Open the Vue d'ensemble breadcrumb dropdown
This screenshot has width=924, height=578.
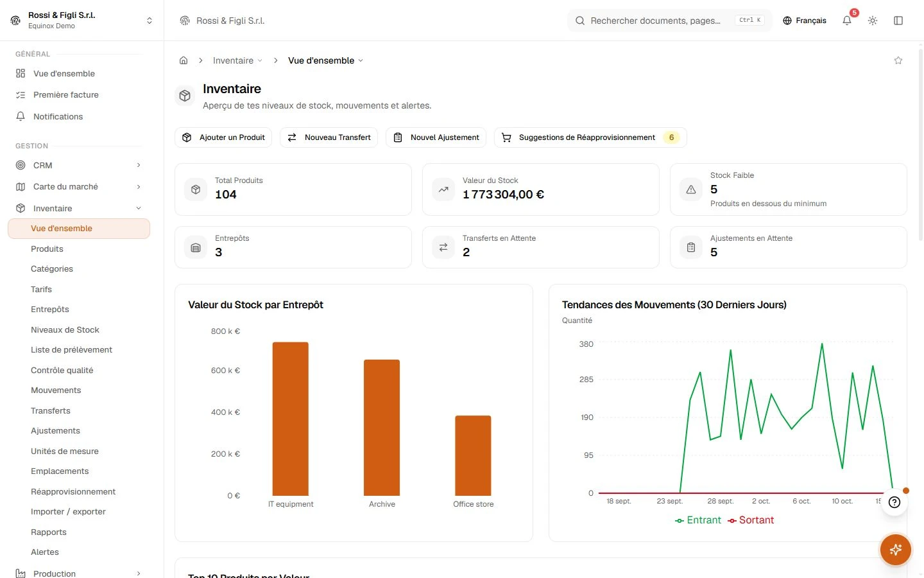[325, 60]
